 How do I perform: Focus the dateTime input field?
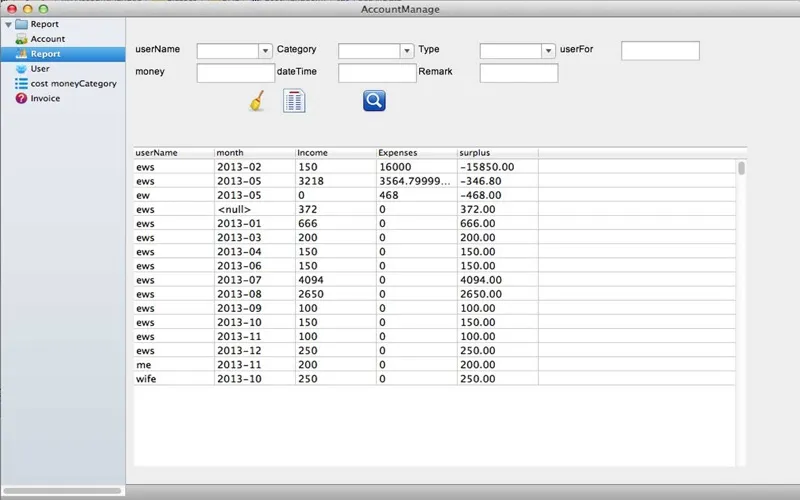click(x=377, y=73)
